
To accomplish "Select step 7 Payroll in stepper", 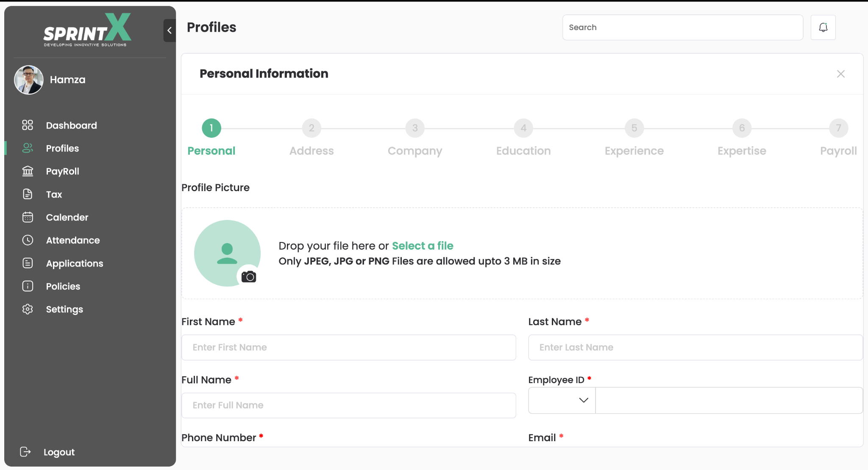I will click(x=838, y=128).
